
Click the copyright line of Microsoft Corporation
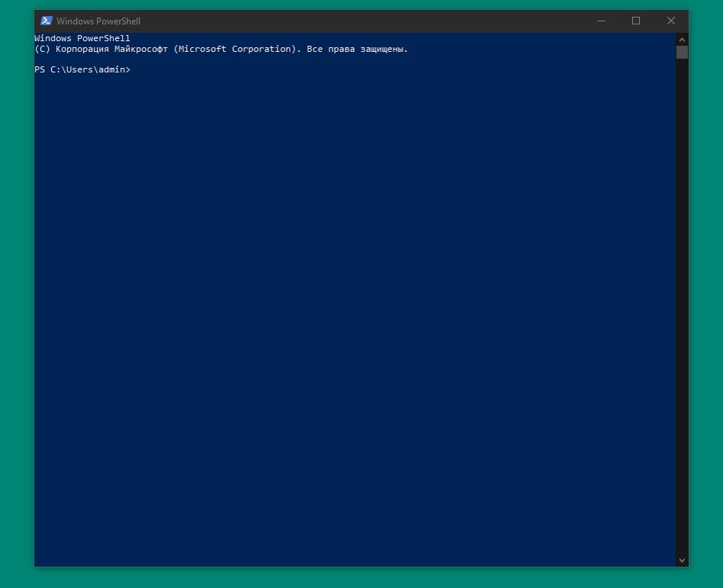(x=221, y=48)
